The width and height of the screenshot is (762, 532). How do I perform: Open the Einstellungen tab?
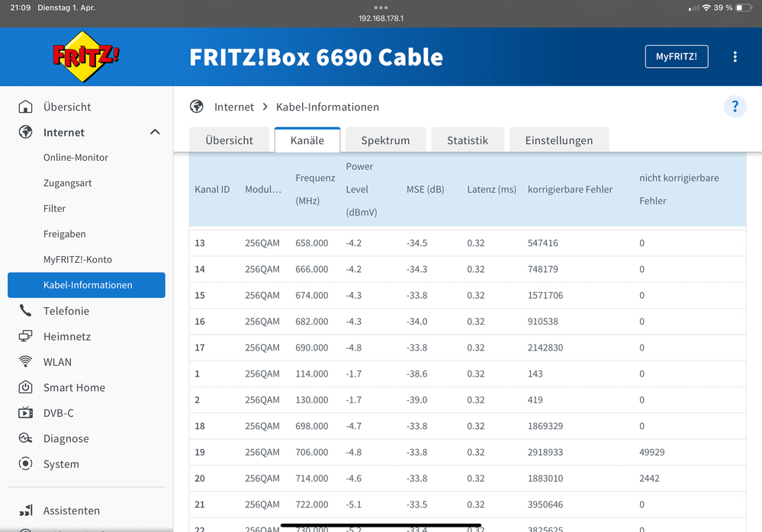[x=559, y=140]
